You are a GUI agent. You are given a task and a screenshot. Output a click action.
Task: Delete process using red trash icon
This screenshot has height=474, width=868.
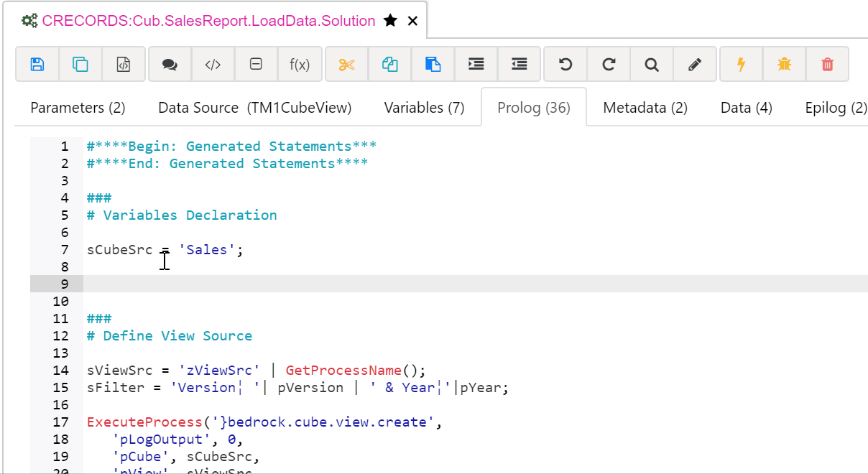click(827, 65)
